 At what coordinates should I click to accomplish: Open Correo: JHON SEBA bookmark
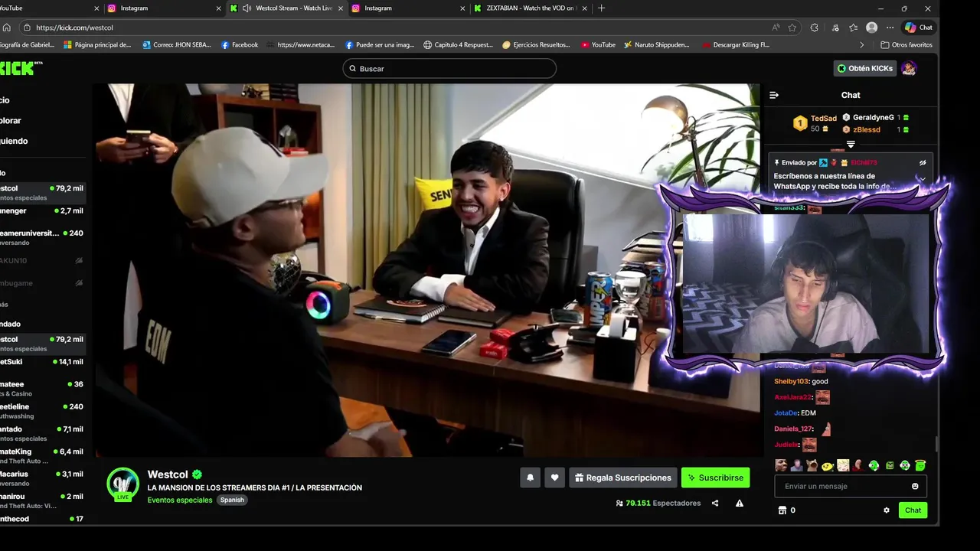pos(177,44)
